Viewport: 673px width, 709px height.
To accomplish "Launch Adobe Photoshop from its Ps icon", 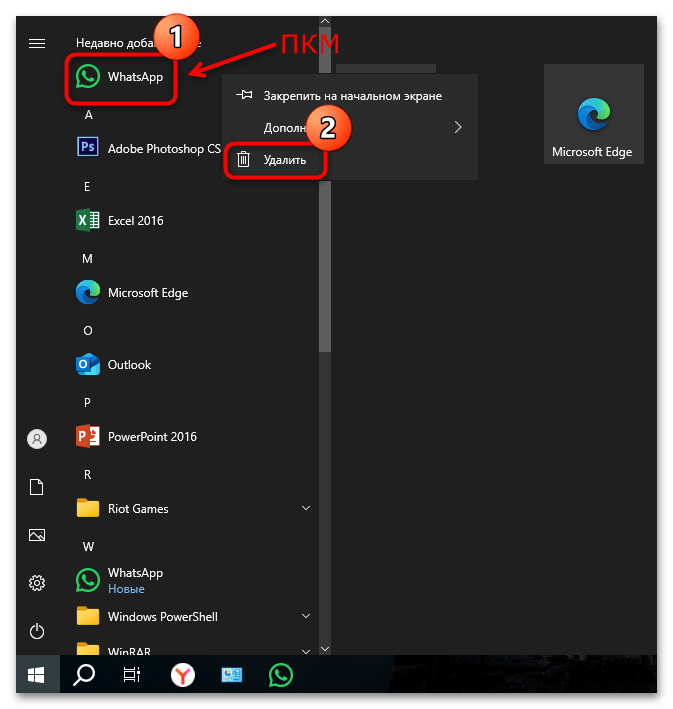I will (88, 147).
